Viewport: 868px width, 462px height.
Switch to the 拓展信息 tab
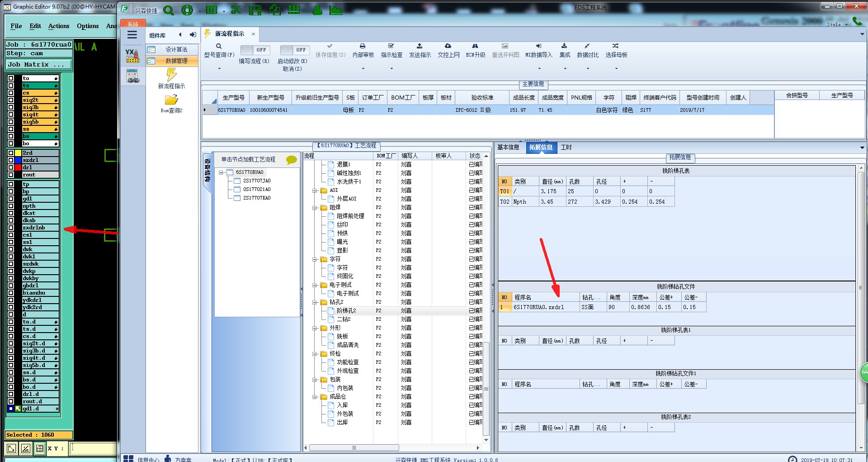pyautogui.click(x=541, y=148)
